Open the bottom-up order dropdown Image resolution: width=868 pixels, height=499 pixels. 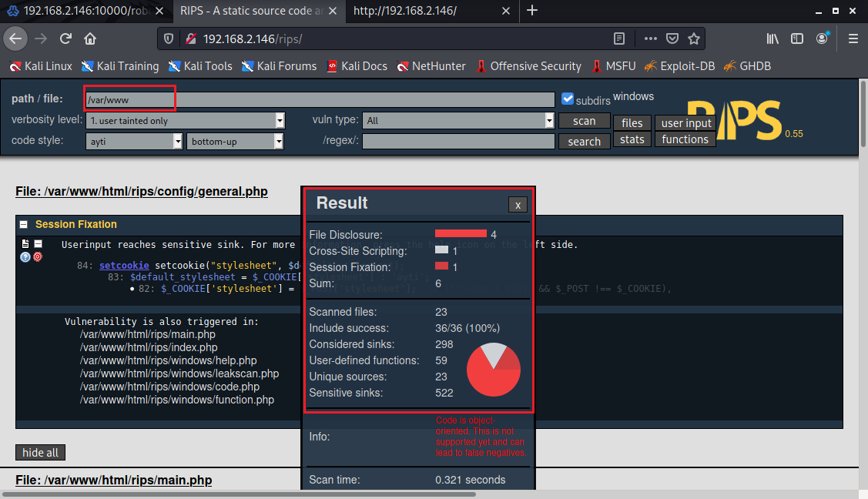tap(235, 142)
